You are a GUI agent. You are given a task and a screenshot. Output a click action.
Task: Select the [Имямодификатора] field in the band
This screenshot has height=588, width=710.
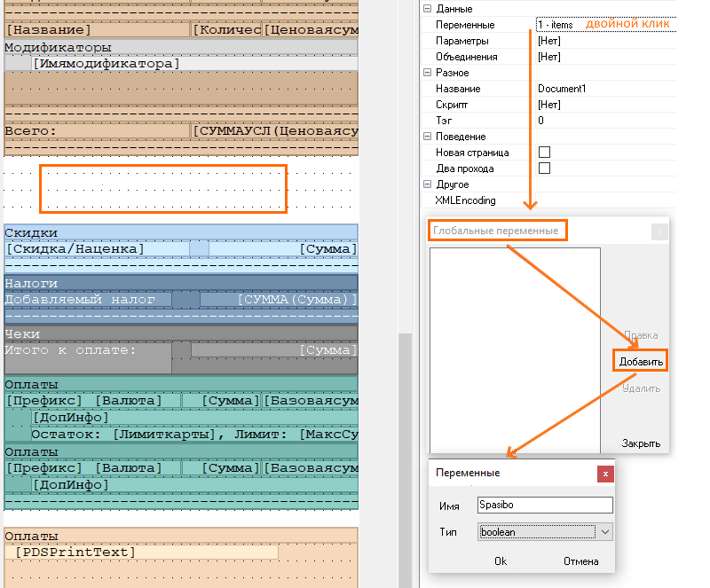pos(106,64)
